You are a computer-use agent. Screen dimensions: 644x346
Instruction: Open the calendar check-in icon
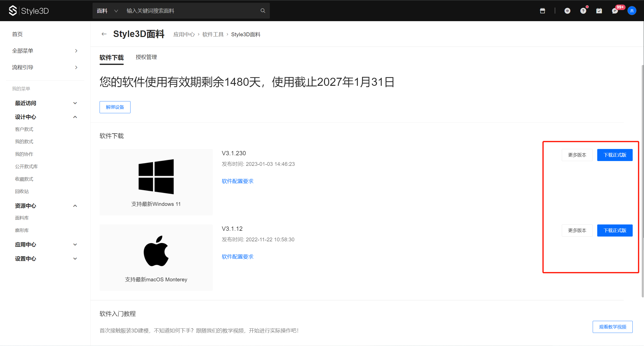coord(599,11)
